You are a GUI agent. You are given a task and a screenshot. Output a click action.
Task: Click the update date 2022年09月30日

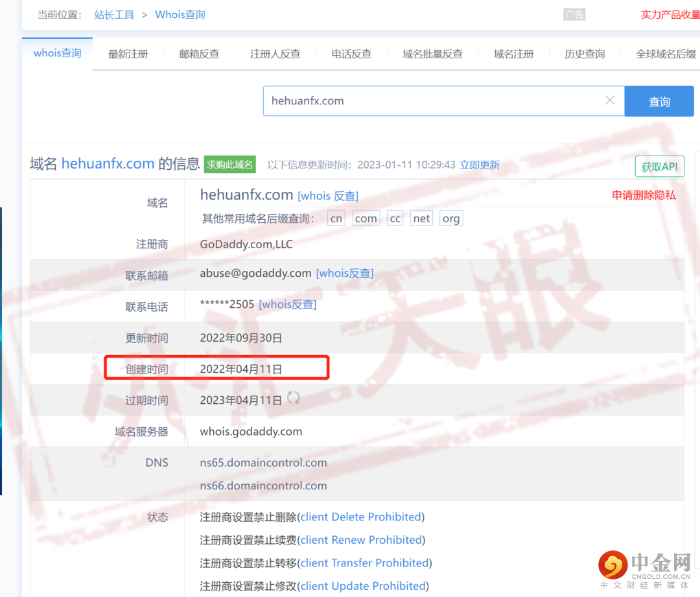coord(240,338)
